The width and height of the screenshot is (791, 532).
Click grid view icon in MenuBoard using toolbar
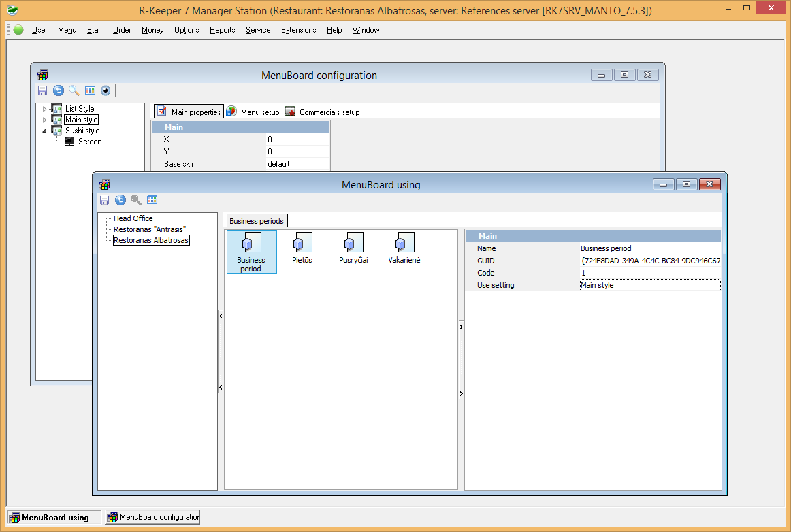(x=152, y=200)
